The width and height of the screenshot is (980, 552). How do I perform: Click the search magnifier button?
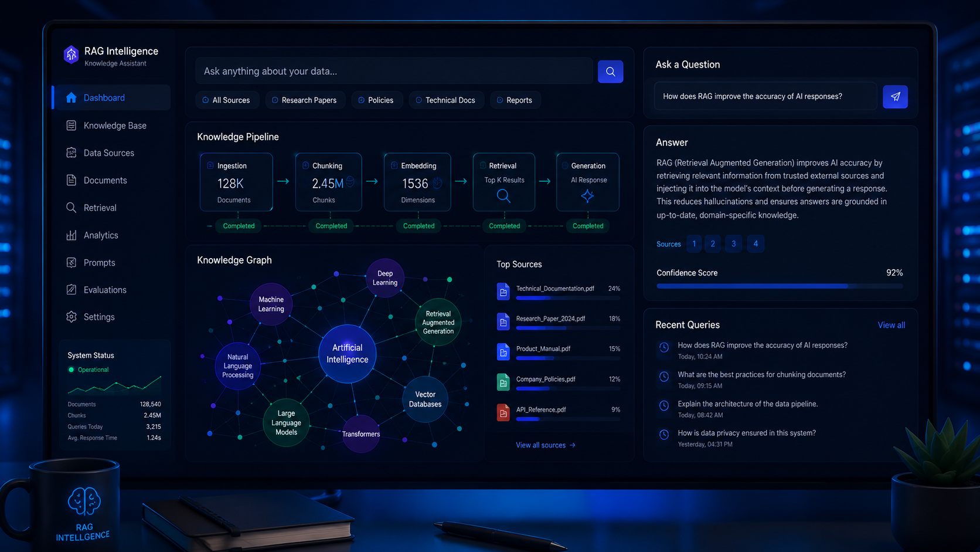tap(610, 72)
